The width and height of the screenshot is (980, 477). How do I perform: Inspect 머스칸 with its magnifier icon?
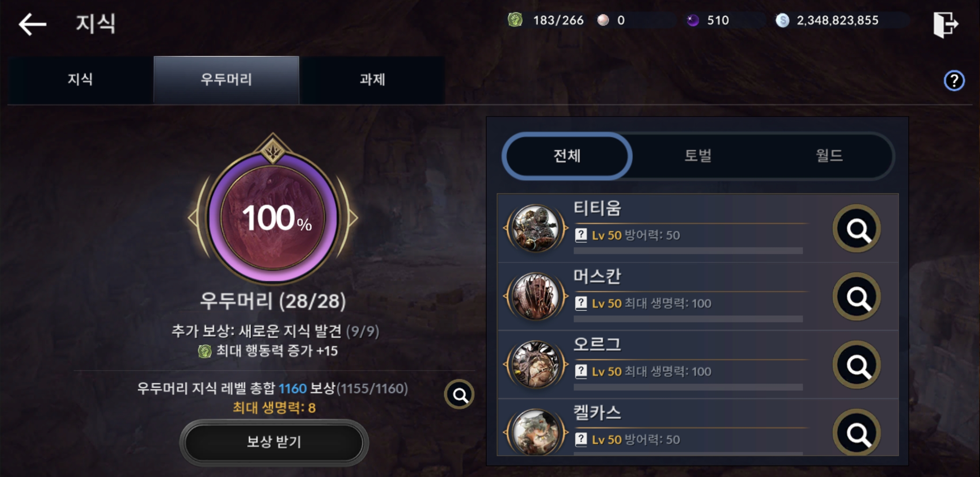tap(856, 297)
